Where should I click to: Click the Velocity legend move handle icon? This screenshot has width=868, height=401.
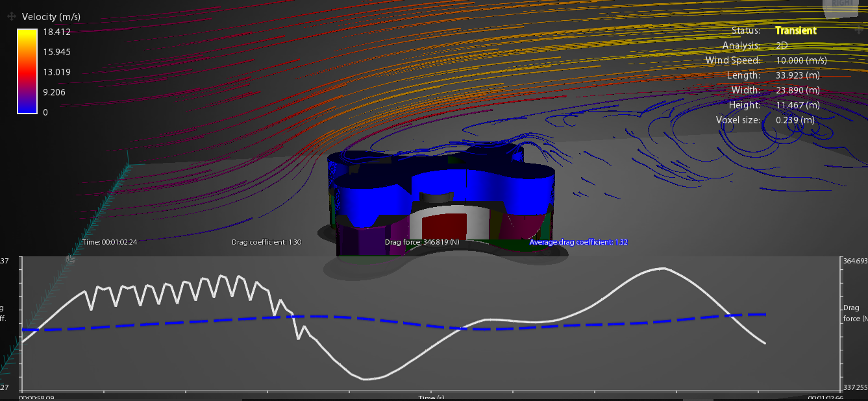tap(12, 16)
